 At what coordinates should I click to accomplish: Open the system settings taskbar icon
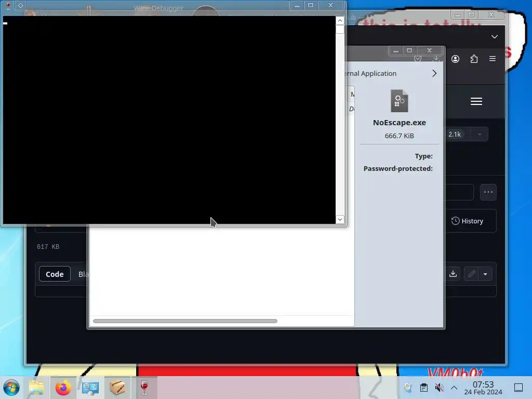[x=90, y=388]
